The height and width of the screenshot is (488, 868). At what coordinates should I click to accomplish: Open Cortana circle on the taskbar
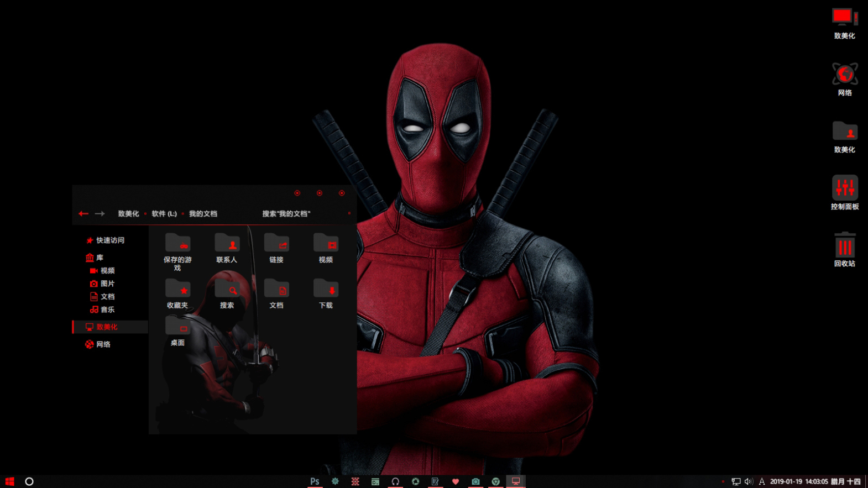(x=29, y=481)
